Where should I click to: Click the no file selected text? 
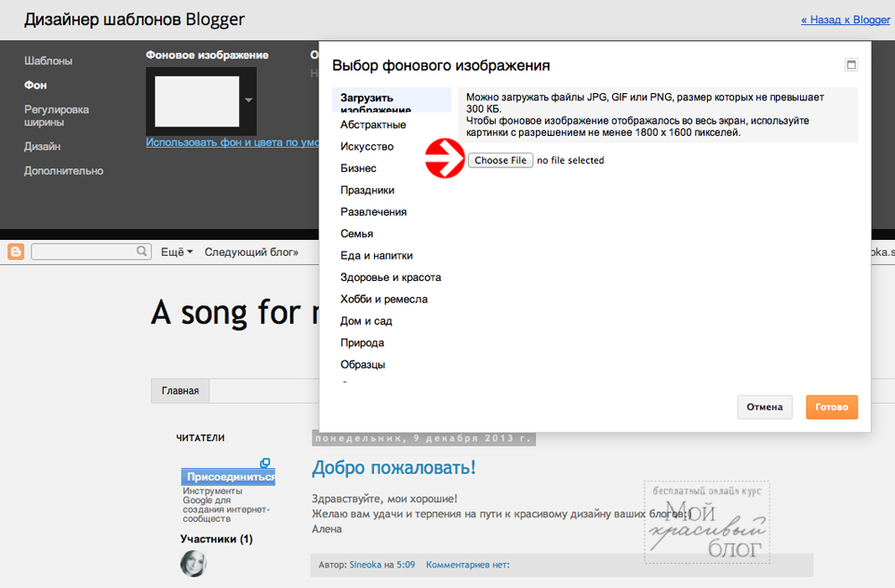pos(570,160)
